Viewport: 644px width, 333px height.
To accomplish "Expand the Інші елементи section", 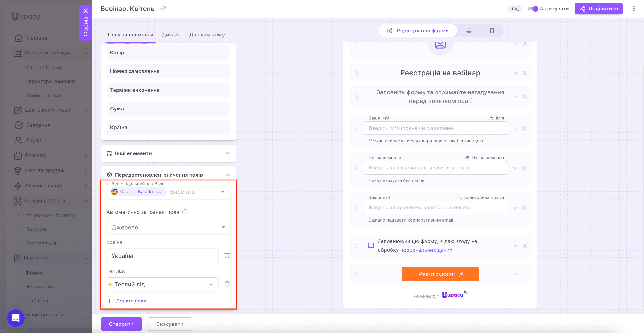I will (x=168, y=153).
